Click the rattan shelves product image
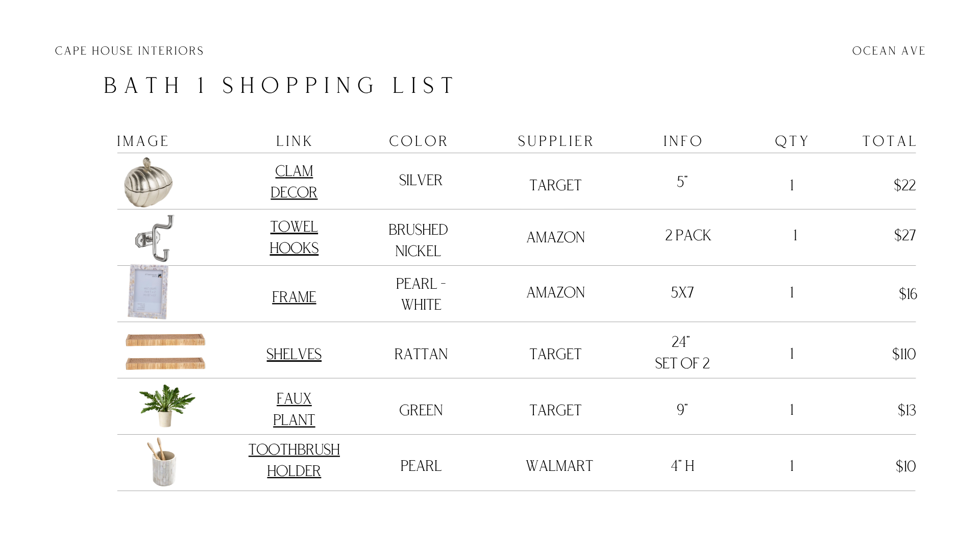980x551 pixels. [x=165, y=352]
